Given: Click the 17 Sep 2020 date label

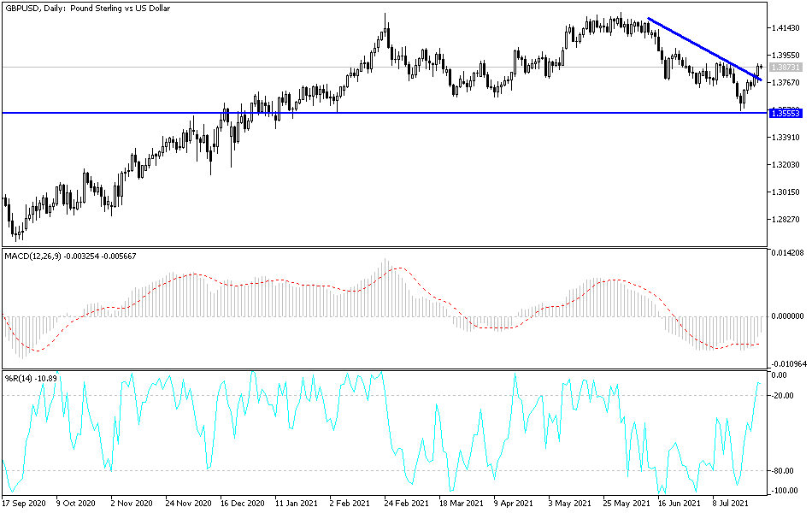Looking at the screenshot, I should (x=25, y=504).
